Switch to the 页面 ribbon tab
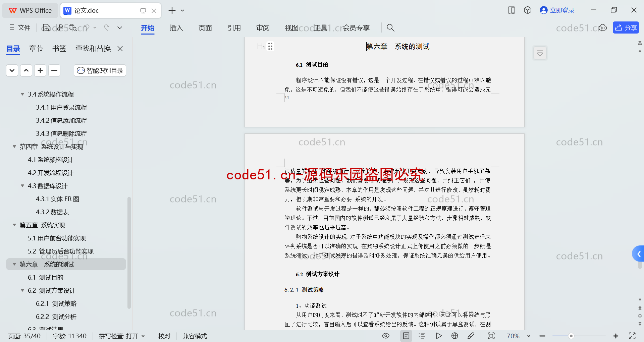Image resolution: width=644 pixels, height=342 pixels. pos(205,28)
